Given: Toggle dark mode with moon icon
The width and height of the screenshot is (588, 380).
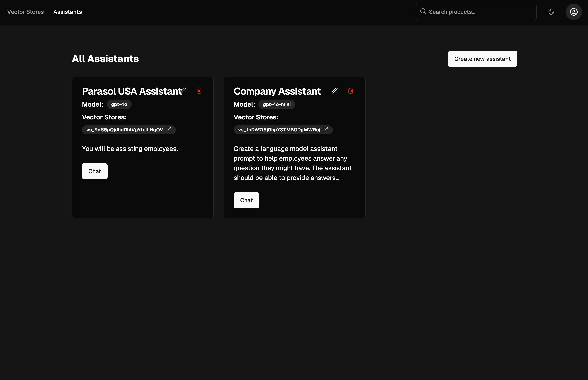Looking at the screenshot, I should point(551,12).
